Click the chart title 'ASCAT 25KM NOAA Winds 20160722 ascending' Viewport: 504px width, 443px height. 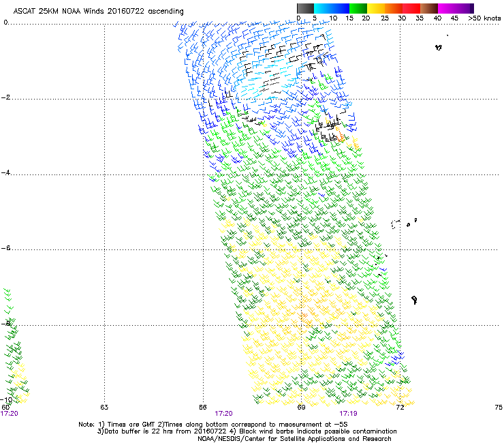[x=98, y=12]
